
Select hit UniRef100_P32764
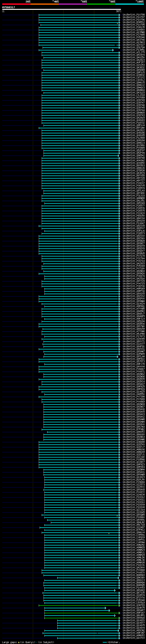134,259
